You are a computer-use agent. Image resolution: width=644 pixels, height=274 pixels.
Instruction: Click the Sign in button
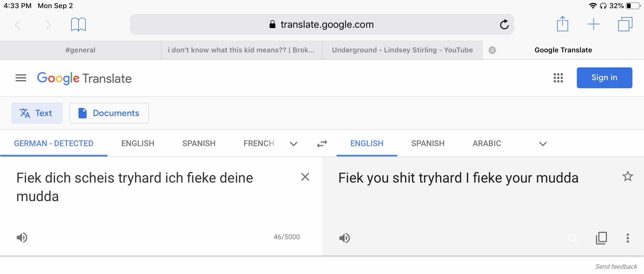tap(604, 78)
